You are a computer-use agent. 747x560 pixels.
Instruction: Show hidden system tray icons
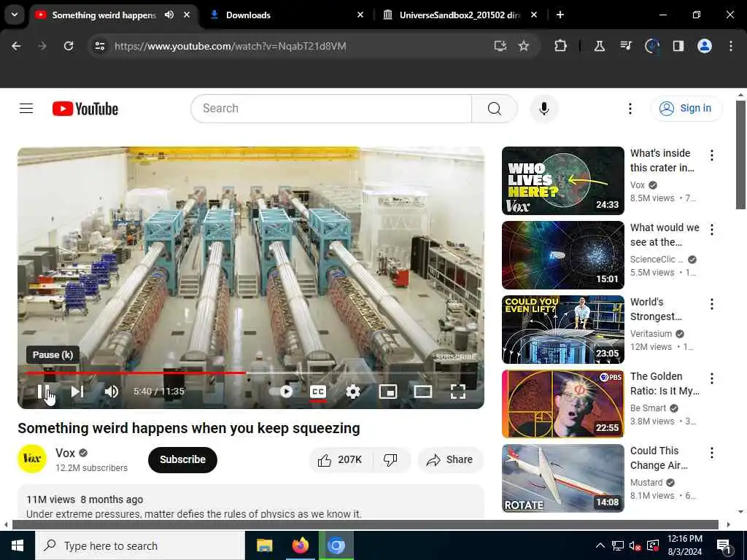click(600, 545)
